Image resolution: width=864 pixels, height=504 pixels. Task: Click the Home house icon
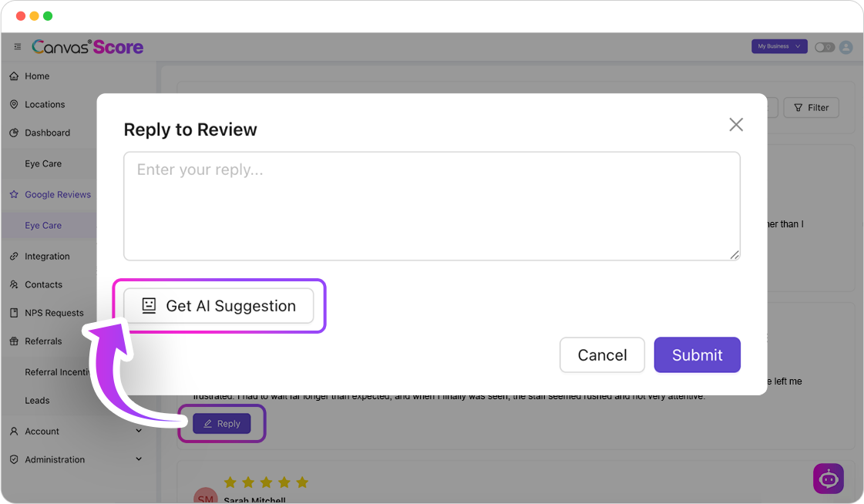(15, 76)
